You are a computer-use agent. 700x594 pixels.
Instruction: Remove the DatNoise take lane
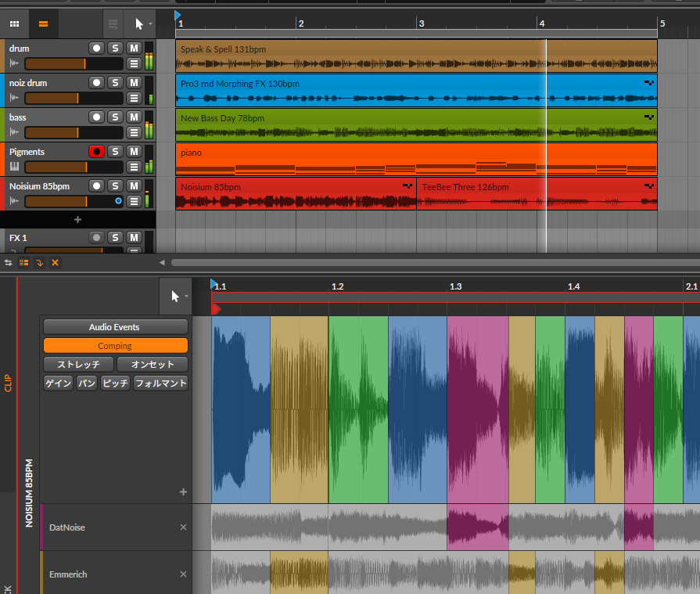point(183,527)
